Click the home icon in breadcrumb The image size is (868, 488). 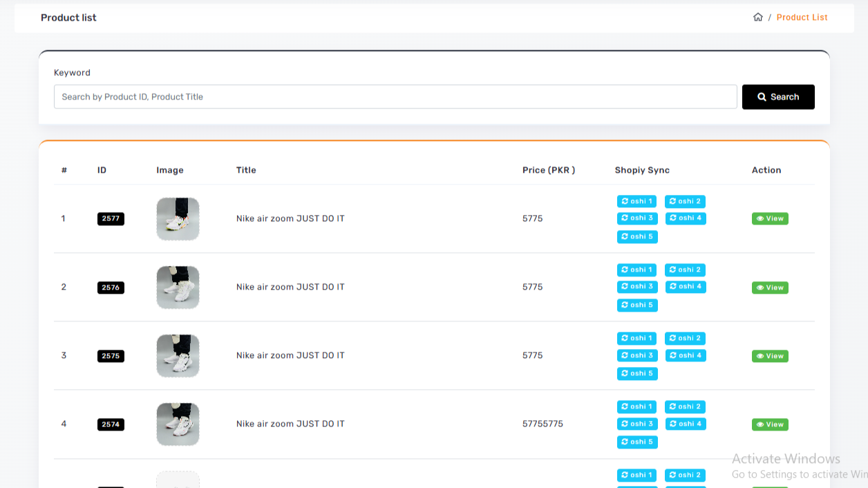pos(758,17)
